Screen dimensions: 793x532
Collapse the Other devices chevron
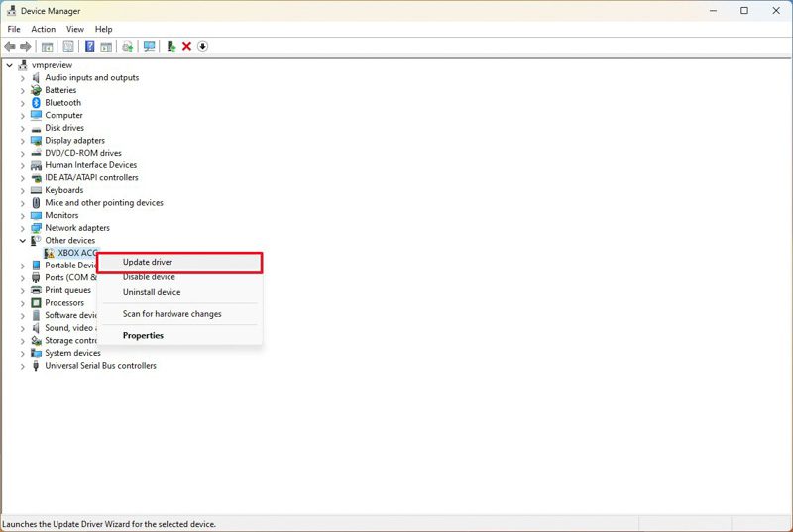22,241
